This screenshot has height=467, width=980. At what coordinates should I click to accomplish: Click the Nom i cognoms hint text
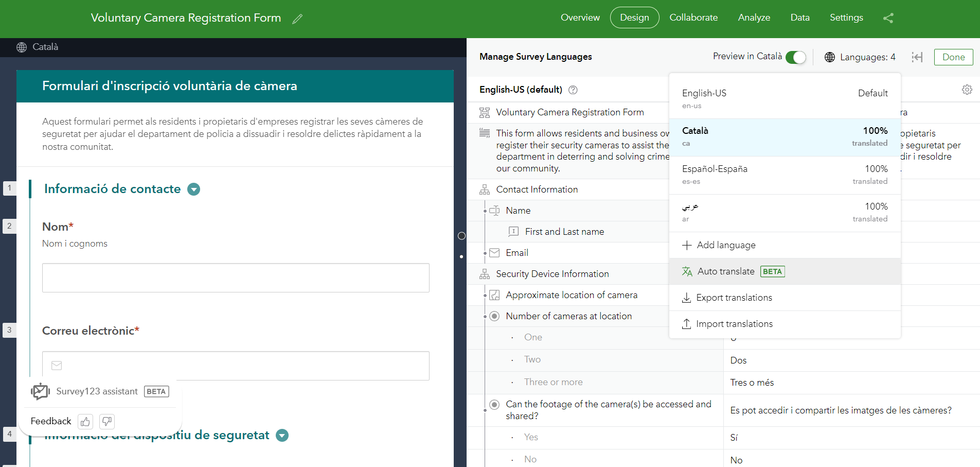coord(75,244)
